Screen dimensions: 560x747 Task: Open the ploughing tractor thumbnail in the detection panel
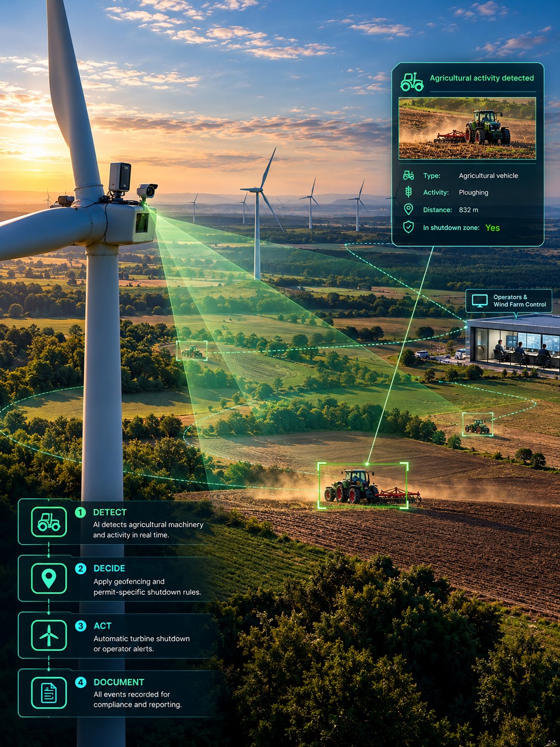(467, 128)
